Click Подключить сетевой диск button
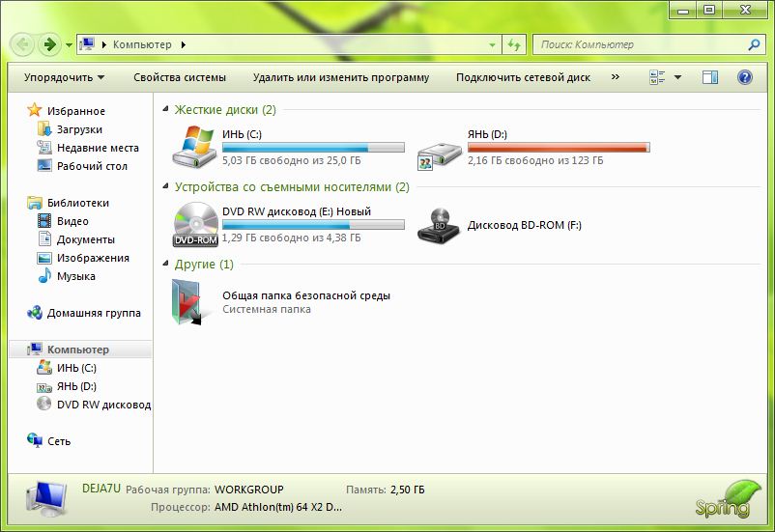 pos(523,77)
